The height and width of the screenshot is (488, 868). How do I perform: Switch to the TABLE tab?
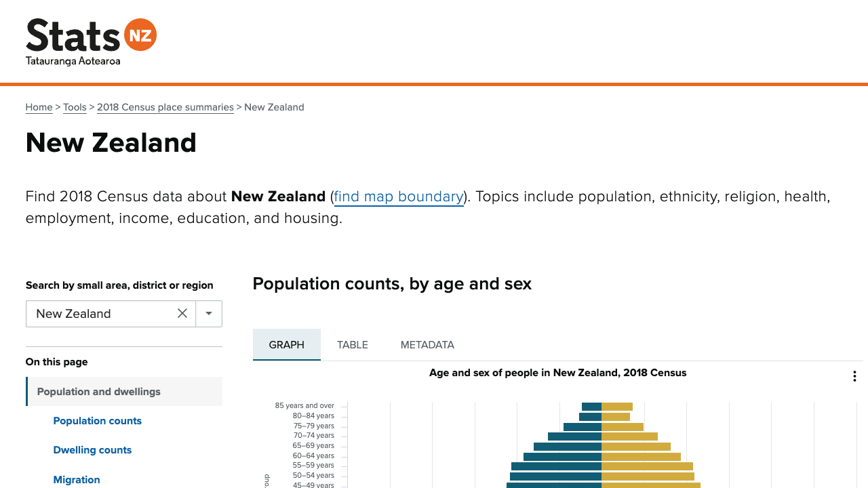[353, 345]
